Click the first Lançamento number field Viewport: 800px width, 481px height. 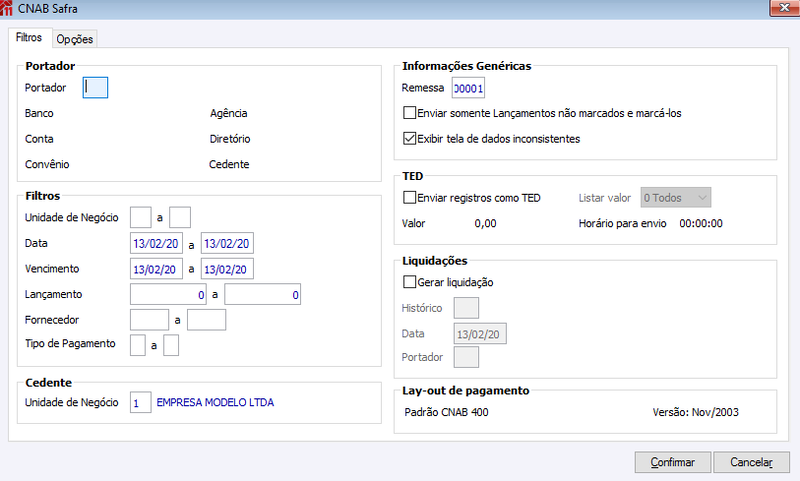coord(168,294)
